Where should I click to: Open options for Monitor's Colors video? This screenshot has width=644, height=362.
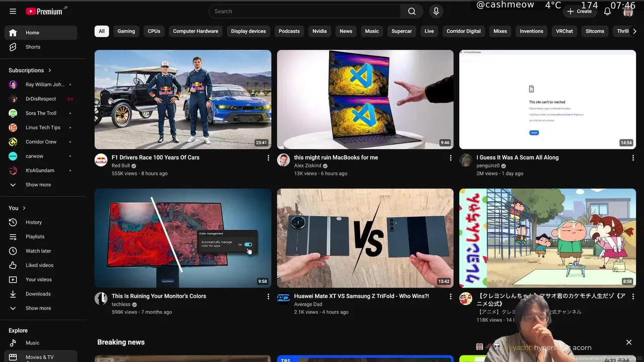click(x=268, y=297)
